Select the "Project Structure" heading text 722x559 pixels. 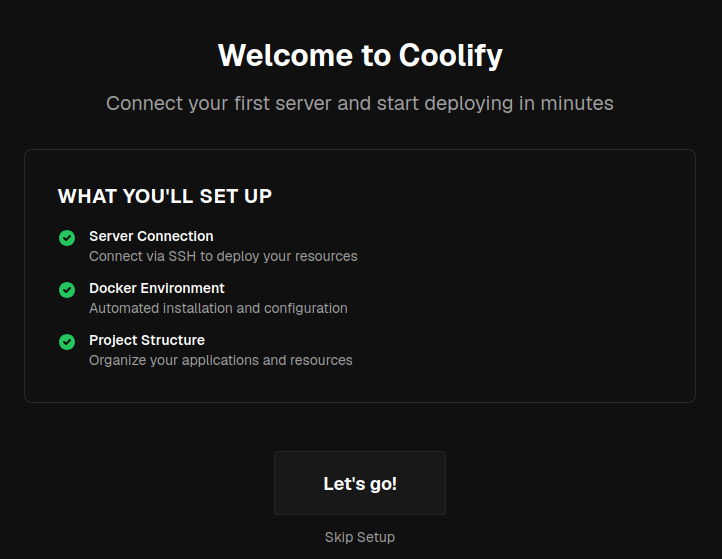click(x=147, y=340)
